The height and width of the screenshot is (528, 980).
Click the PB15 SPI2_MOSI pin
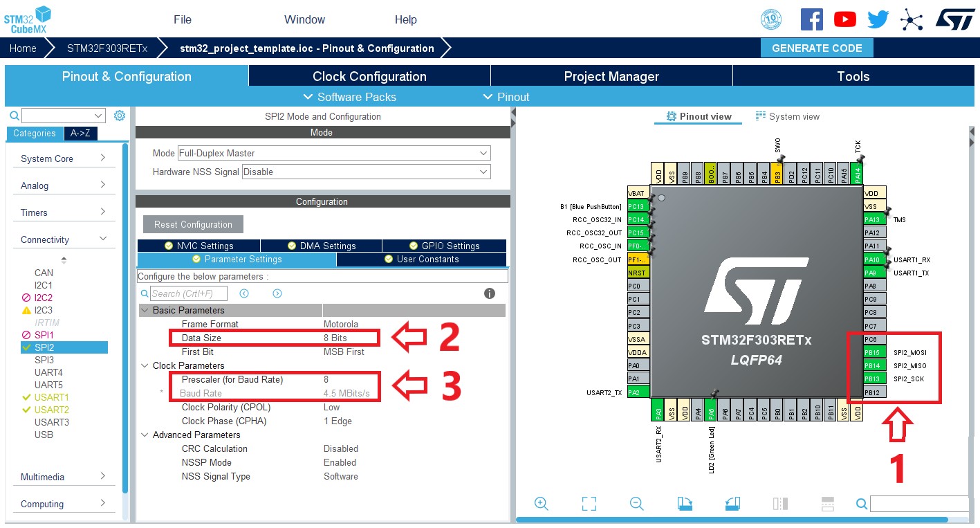click(x=874, y=352)
